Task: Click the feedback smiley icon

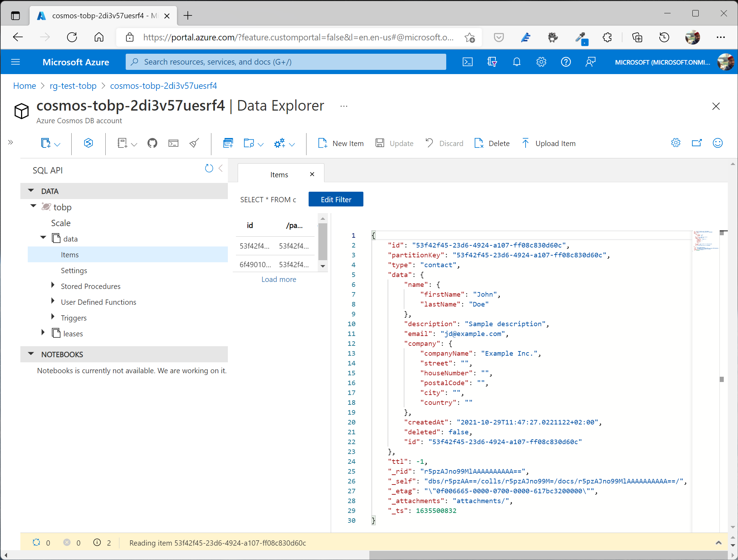Action: (717, 143)
